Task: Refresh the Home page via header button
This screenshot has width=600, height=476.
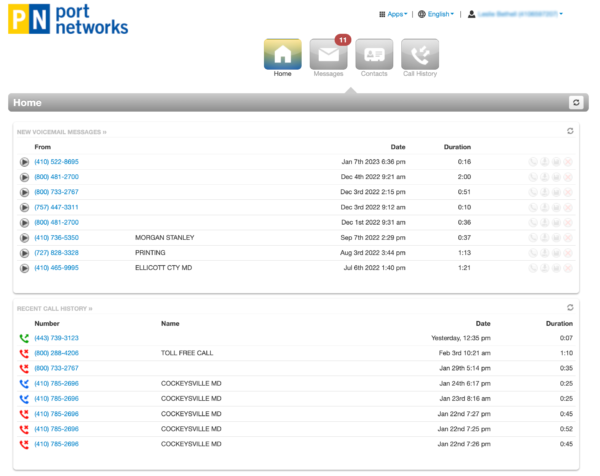Action: (x=576, y=103)
